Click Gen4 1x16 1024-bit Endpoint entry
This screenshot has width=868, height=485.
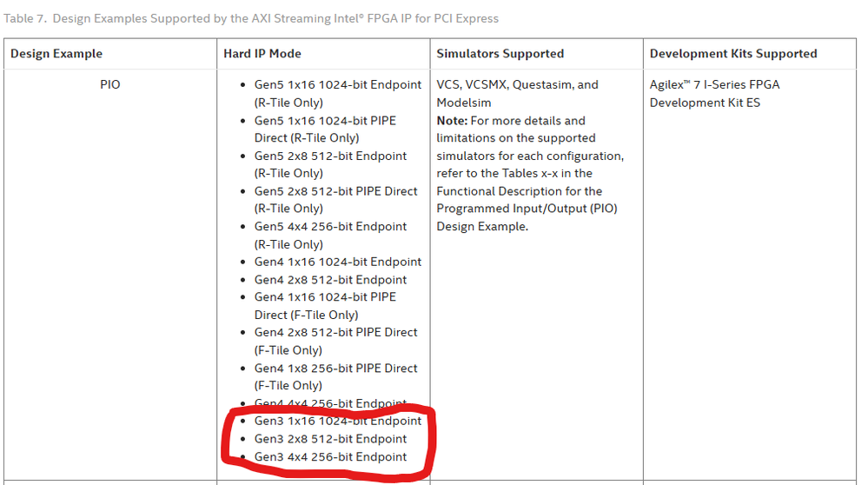tap(337, 262)
